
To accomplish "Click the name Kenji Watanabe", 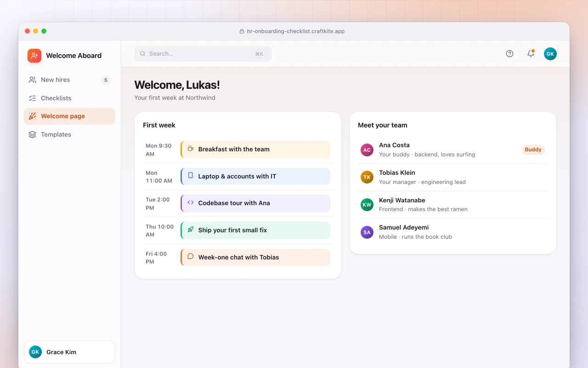I will pos(402,200).
